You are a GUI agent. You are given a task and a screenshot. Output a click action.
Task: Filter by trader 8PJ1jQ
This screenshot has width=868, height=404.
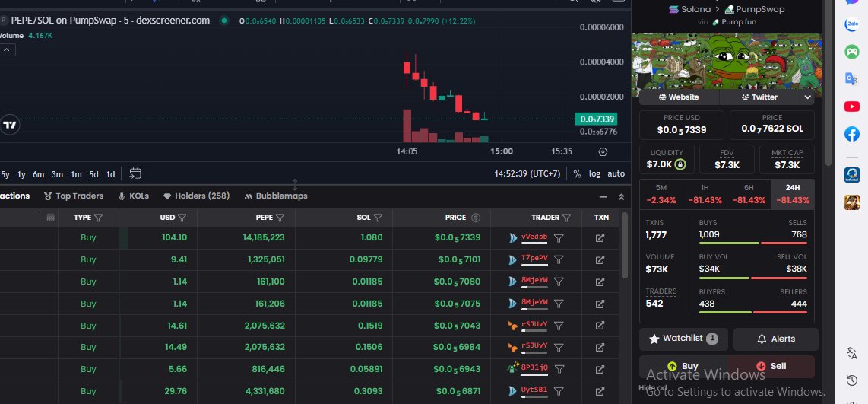point(559,369)
